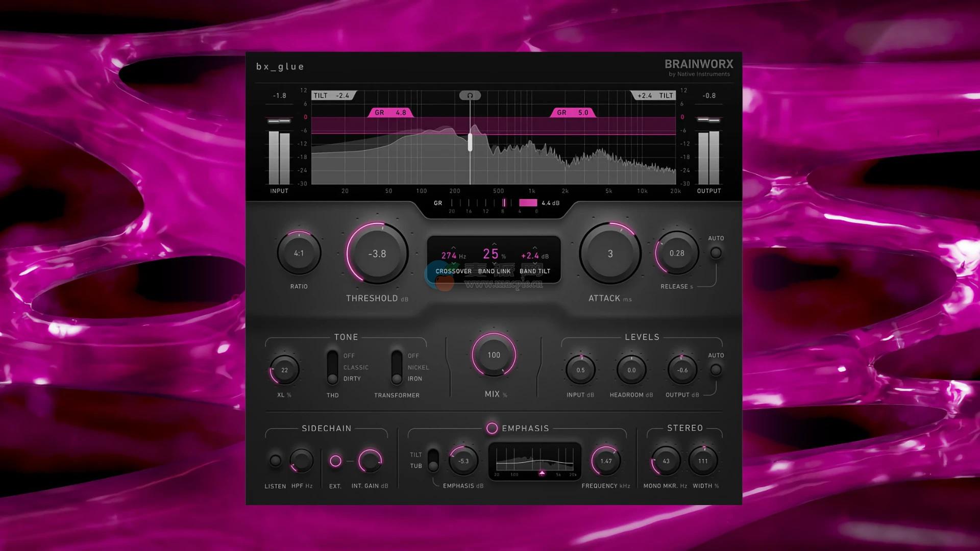Click the pink triangle marker in Emphasis display
The width and height of the screenshot is (980, 551).
[542, 473]
